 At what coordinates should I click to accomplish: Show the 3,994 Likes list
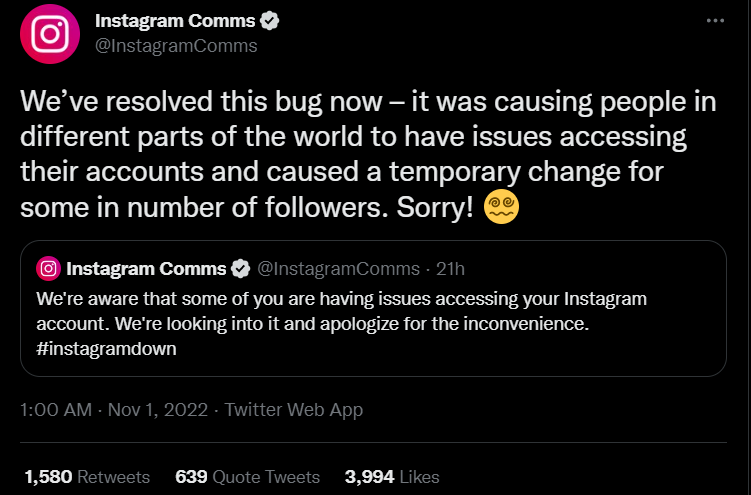pyautogui.click(x=391, y=477)
